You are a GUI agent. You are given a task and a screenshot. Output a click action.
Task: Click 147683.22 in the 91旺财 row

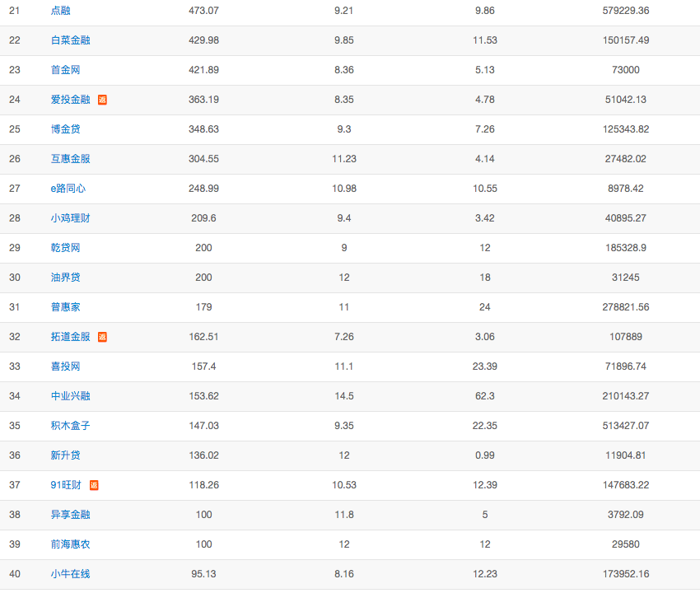626,485
